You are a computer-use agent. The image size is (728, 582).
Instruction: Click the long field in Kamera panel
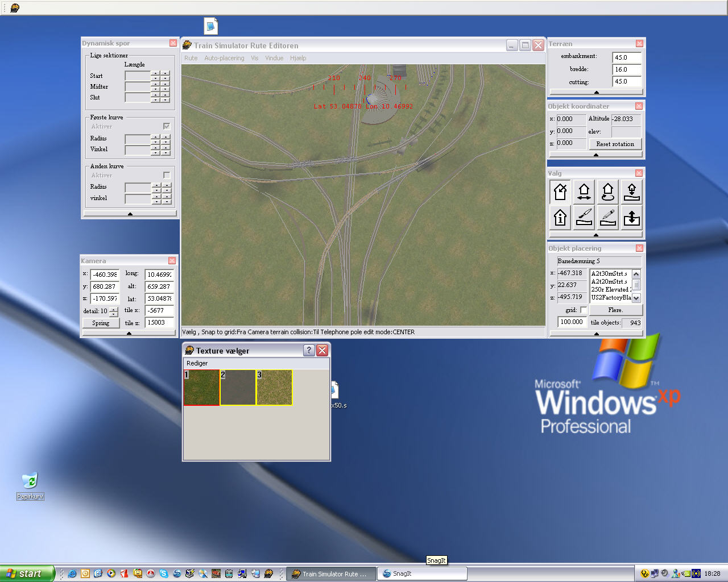coord(159,275)
